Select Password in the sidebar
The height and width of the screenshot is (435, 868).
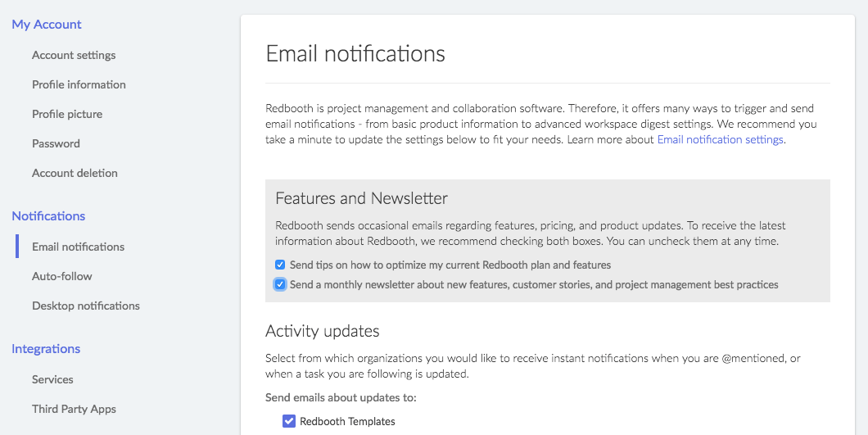point(56,143)
